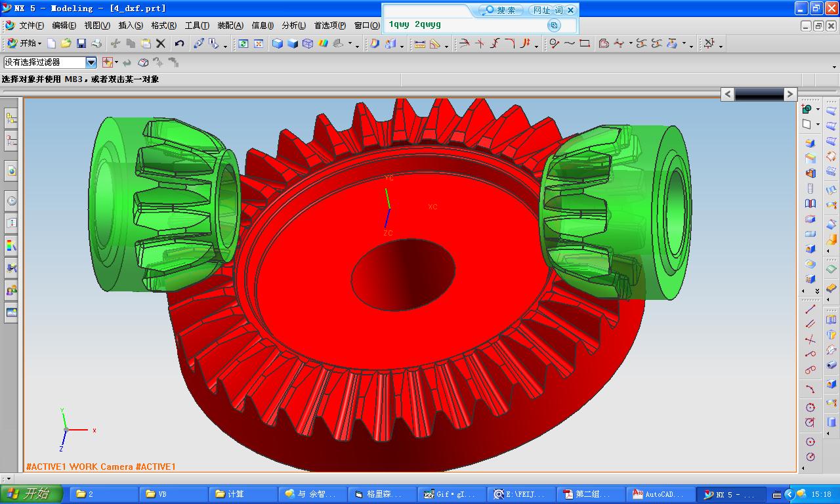Image resolution: width=840 pixels, height=504 pixels.
Task: Click the Open folder icon
Action: click(66, 43)
